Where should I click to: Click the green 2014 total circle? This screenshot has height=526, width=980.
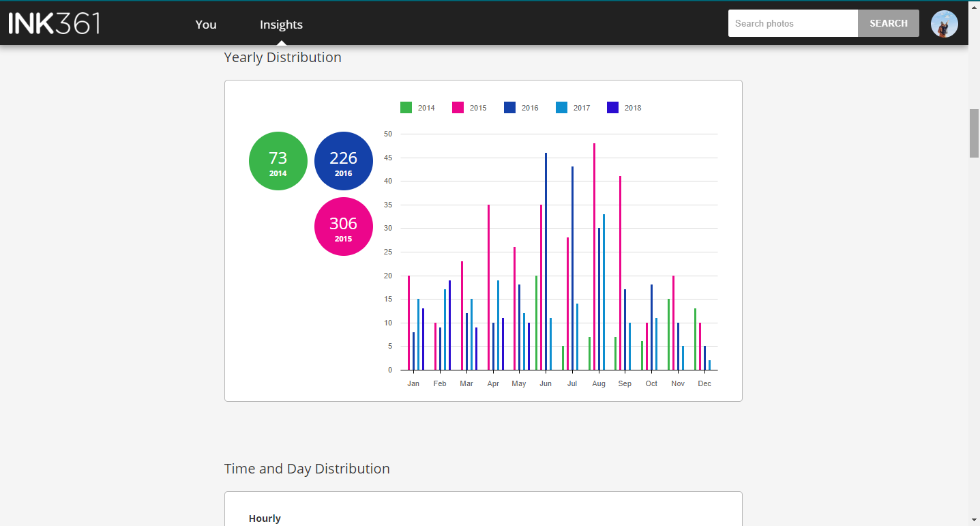point(278,161)
